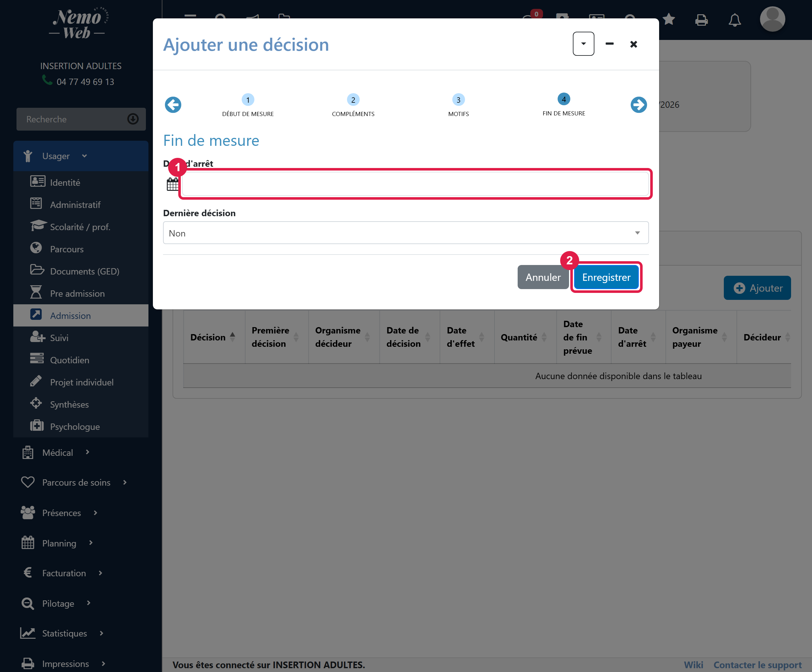Open Quotidien section

click(81, 360)
